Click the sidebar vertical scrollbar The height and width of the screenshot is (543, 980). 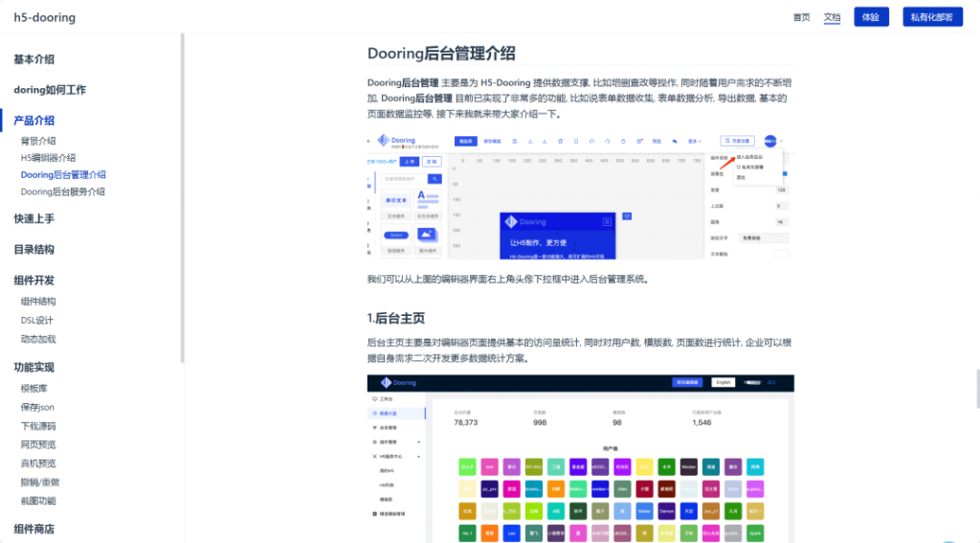183,197
